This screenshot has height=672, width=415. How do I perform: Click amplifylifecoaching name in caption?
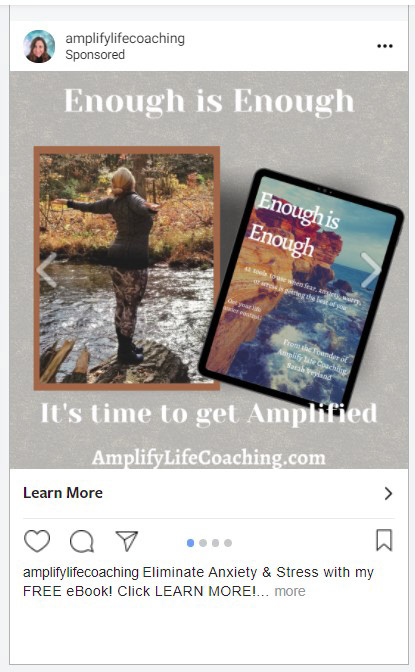point(81,573)
